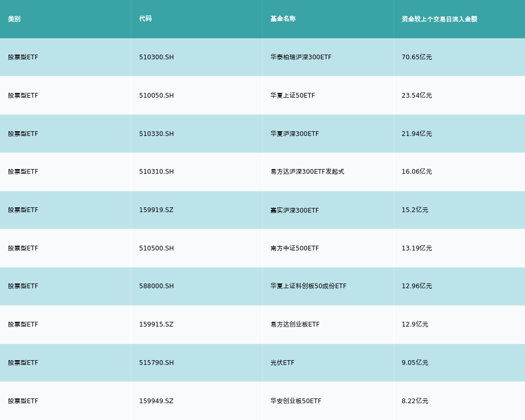Select 华夏沪深300ETF in the table
Viewport: 525px width, 420px height.
coord(295,134)
